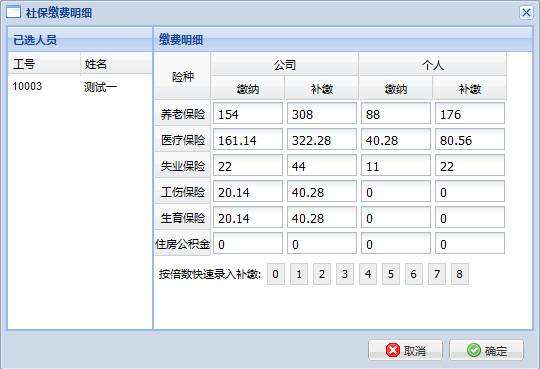Edit 养老保险 company 补缴 field 308
The image size is (540, 369).
click(322, 113)
